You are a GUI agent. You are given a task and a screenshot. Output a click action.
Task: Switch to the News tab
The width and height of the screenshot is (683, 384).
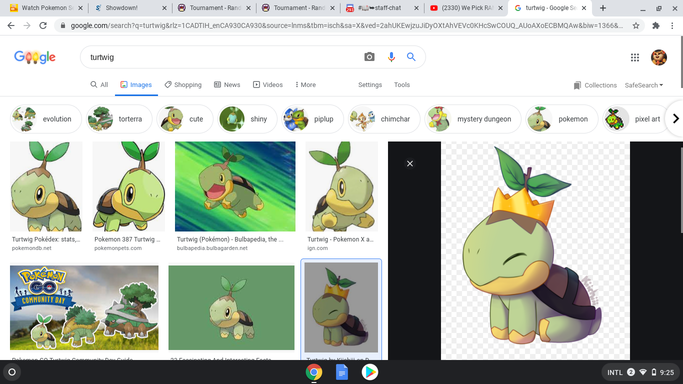227,85
